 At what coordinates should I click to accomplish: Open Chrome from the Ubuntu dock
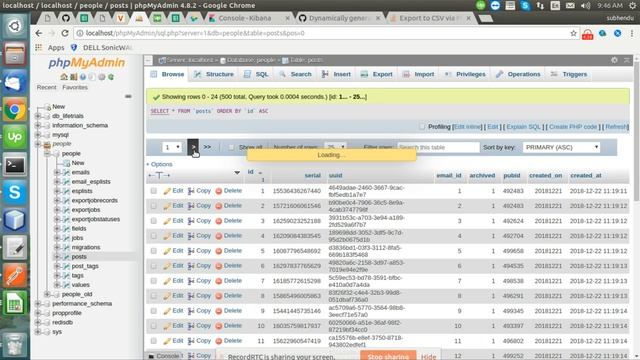15,109
